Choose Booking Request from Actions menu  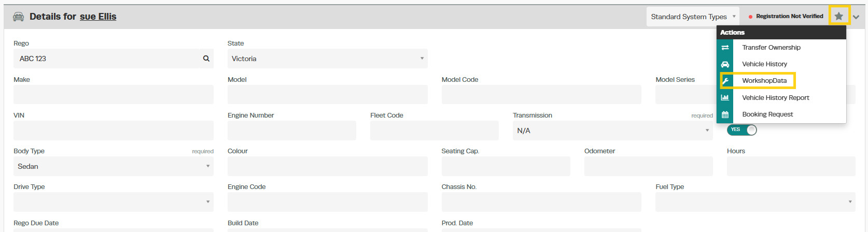coord(767,114)
